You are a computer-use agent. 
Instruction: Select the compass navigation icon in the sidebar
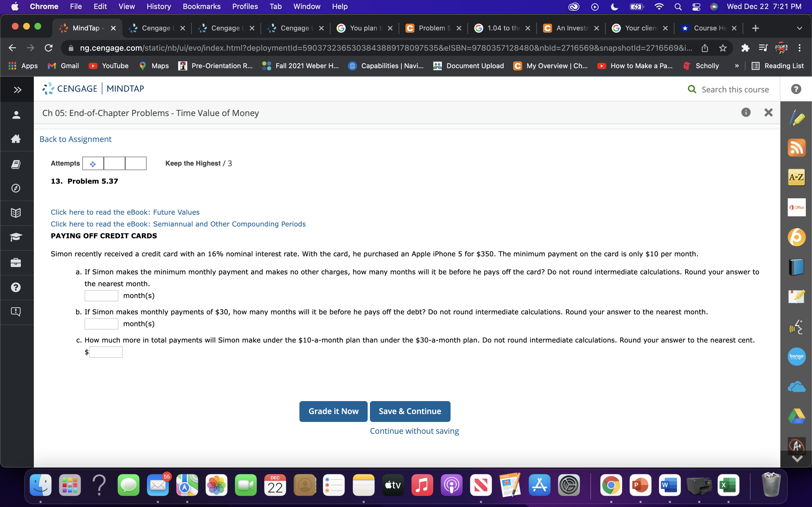click(x=16, y=188)
